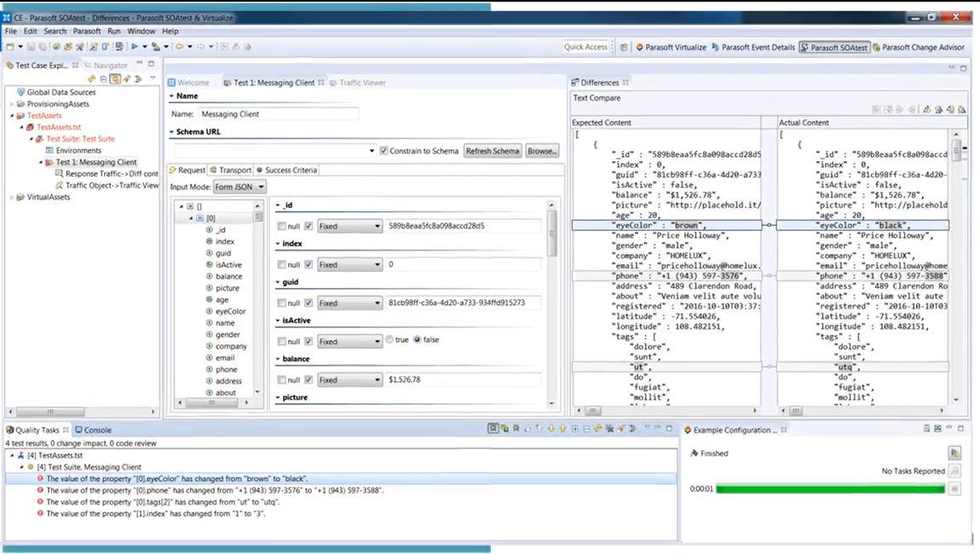Select Response Traffic->Diff control tree item
This screenshot has width=980, height=554.
[x=107, y=174]
